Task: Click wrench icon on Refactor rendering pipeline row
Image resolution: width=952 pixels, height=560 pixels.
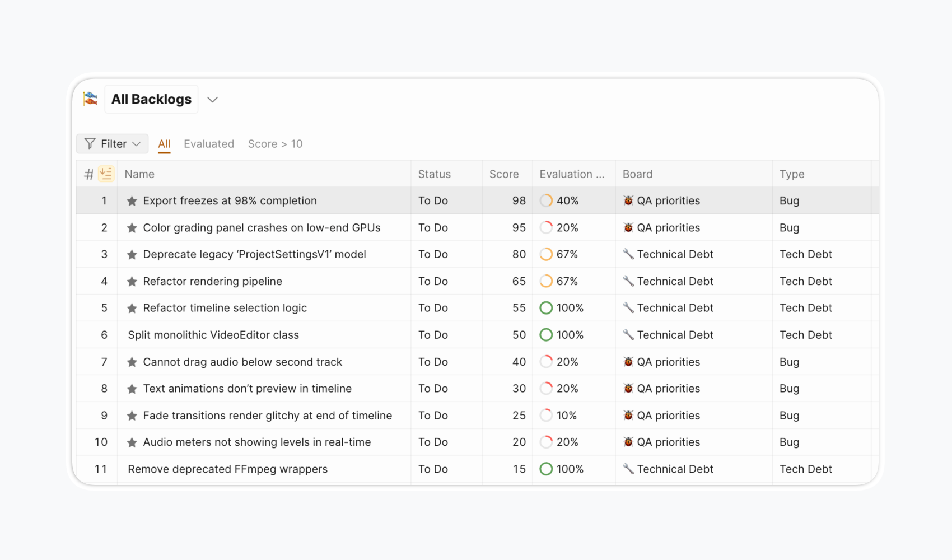Action: (628, 281)
